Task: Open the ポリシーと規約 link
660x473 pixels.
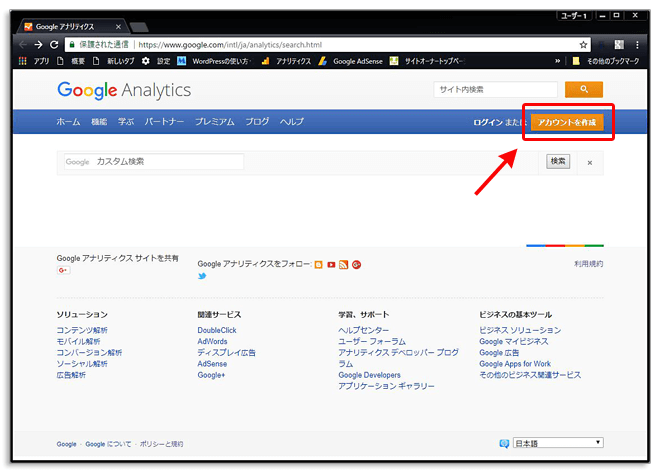Action: pos(161,444)
